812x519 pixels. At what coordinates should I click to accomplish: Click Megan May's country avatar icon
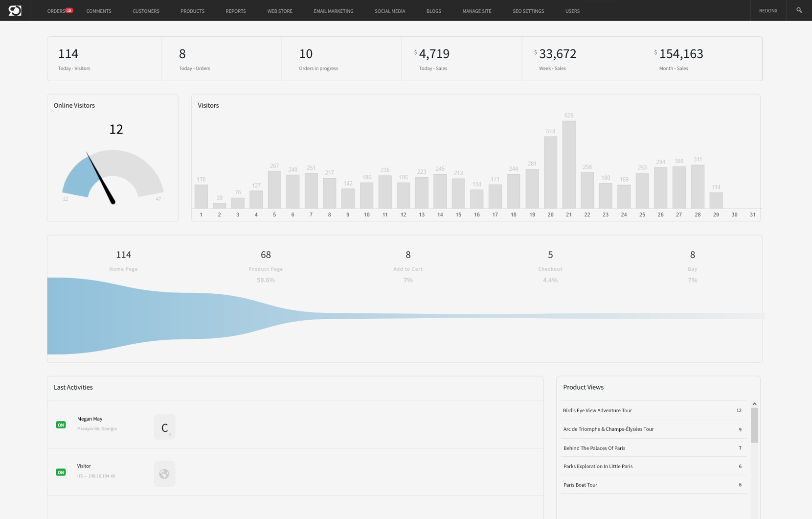(x=164, y=426)
